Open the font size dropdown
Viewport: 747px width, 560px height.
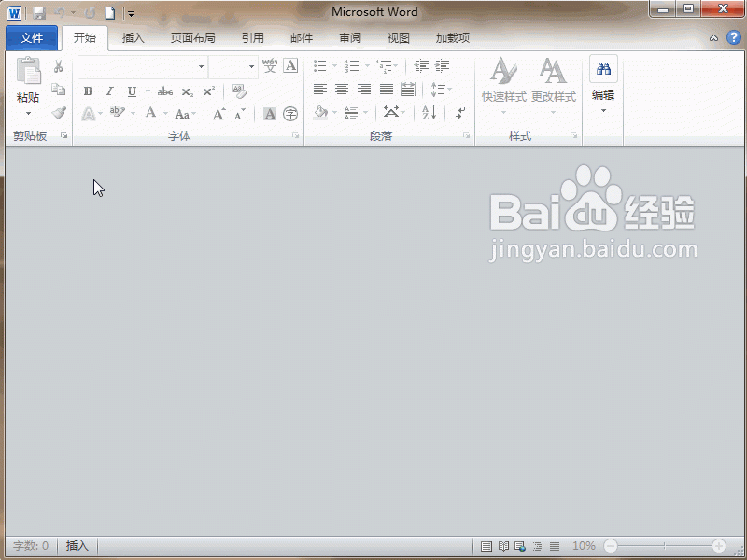(x=250, y=66)
